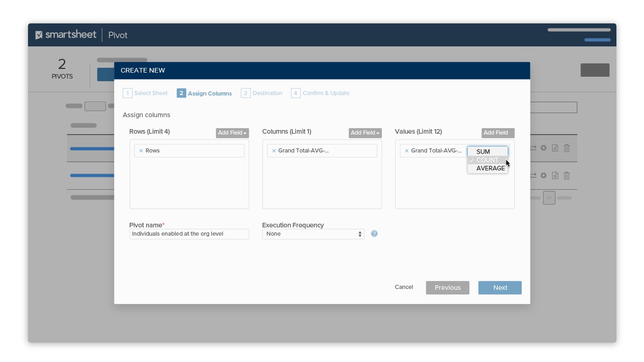644x362 pixels.
Task: Open the Columns Add Field dropdown
Action: [365, 133]
